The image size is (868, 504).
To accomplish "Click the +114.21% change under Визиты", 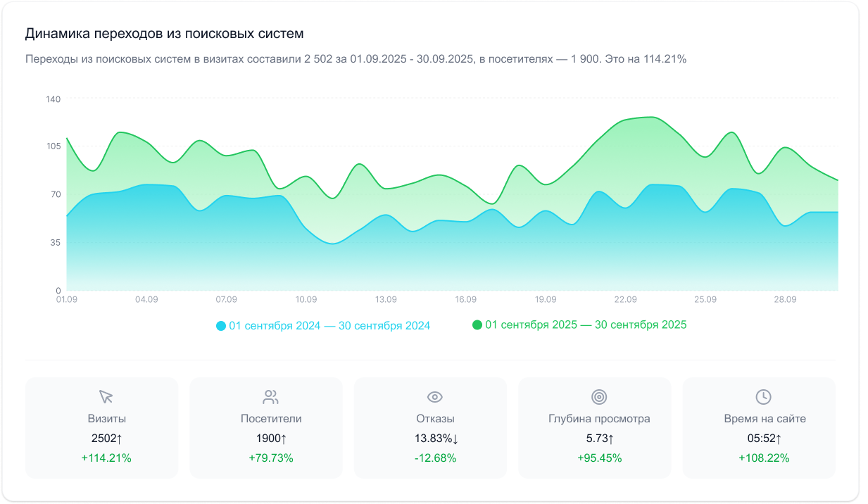I will pos(106,458).
